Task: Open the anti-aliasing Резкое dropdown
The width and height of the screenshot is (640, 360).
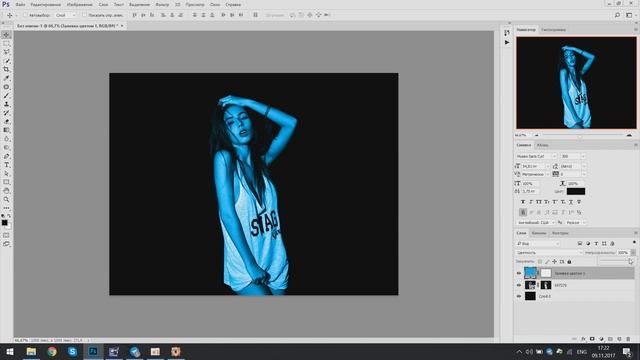Action: tap(576, 222)
